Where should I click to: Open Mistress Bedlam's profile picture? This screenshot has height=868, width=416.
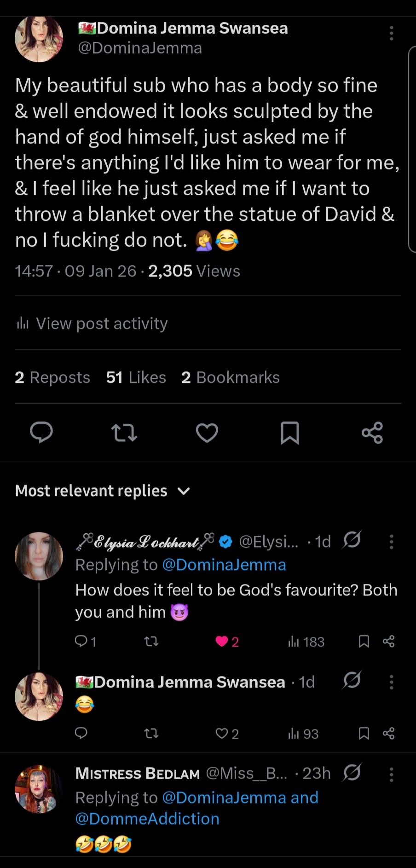coord(39,789)
